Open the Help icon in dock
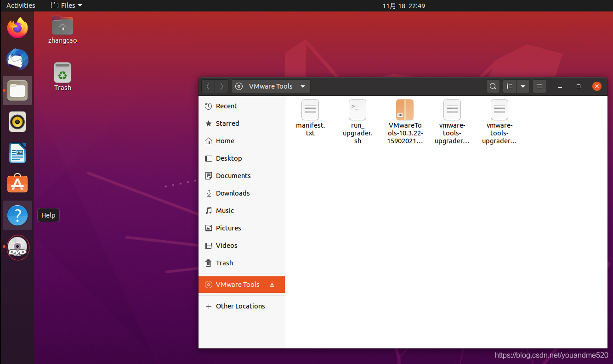613x364 pixels. [x=17, y=215]
